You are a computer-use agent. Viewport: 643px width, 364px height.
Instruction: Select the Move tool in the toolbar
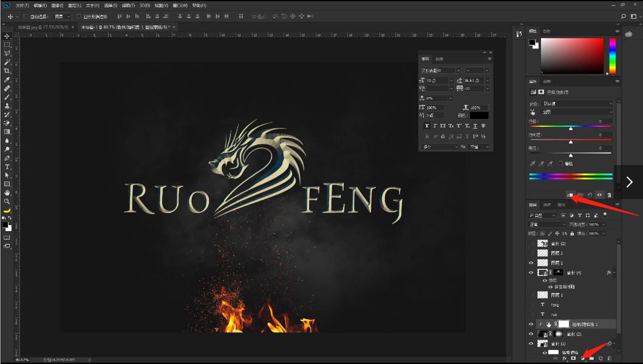click(7, 36)
